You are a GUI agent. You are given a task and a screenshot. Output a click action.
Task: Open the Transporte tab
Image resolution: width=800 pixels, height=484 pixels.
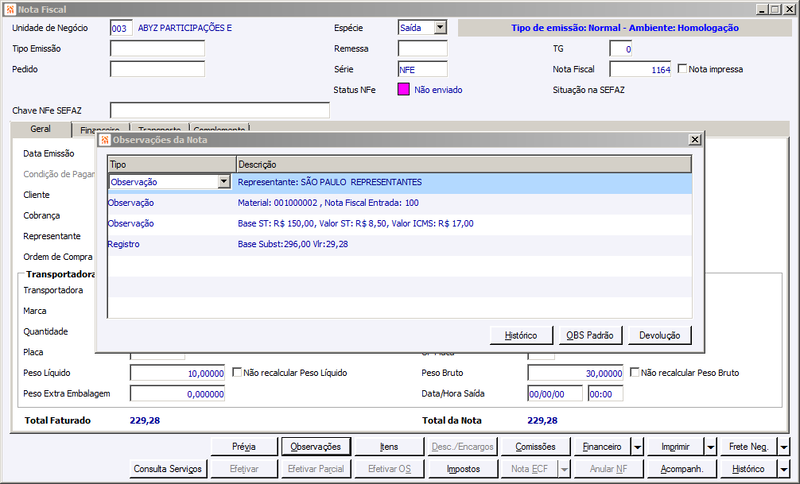point(160,130)
